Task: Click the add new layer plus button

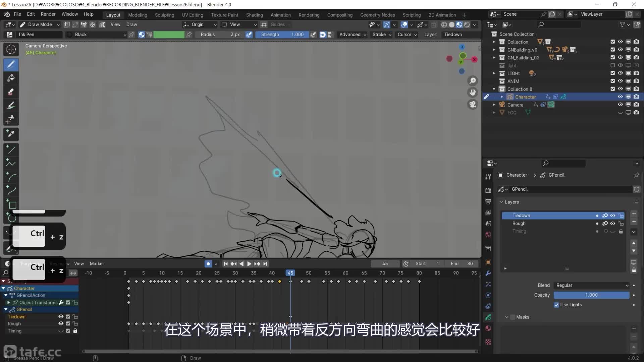Action: click(x=634, y=214)
